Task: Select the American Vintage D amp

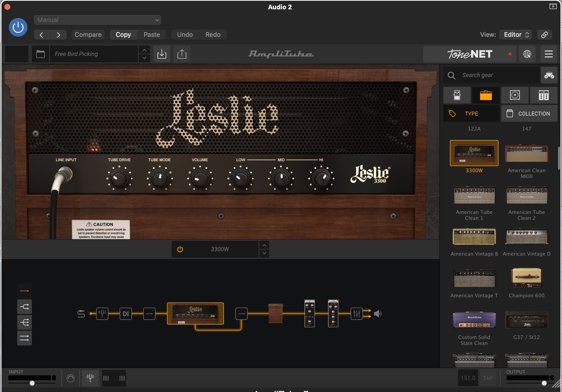Action: (x=526, y=237)
